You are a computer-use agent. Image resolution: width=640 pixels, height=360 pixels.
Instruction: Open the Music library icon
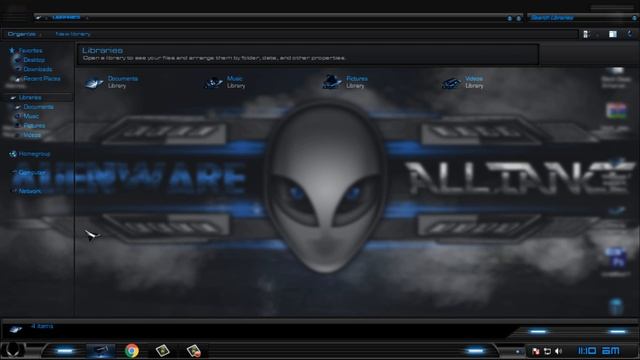[213, 82]
